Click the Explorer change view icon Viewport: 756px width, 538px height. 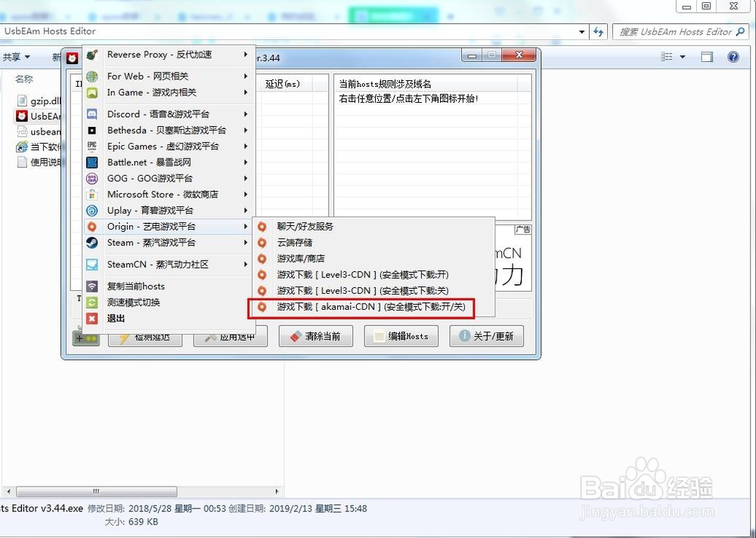point(667,57)
